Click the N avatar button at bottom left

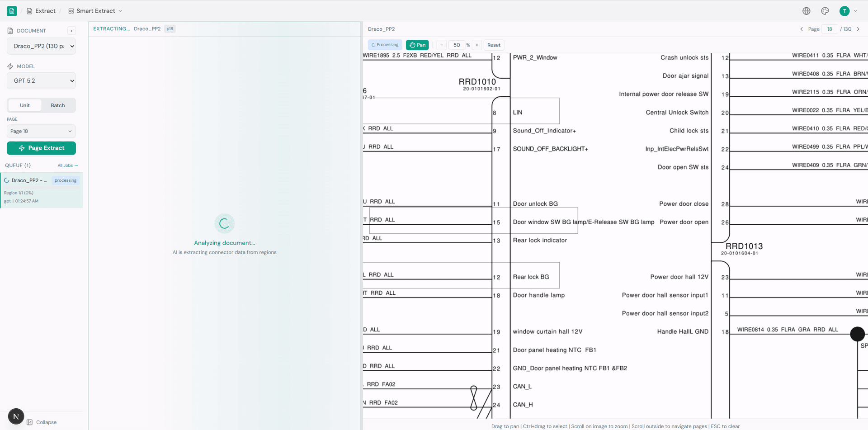click(x=16, y=416)
